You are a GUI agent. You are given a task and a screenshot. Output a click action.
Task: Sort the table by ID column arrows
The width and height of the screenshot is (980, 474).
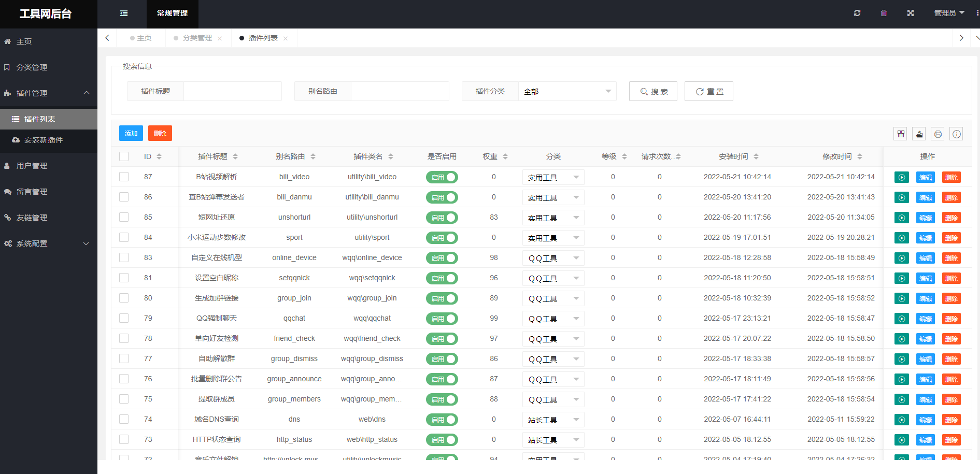(x=159, y=156)
